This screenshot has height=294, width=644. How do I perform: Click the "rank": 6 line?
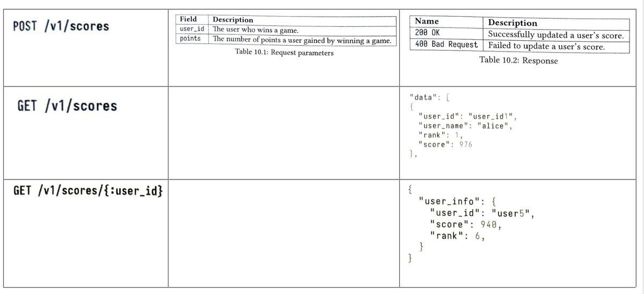click(457, 235)
